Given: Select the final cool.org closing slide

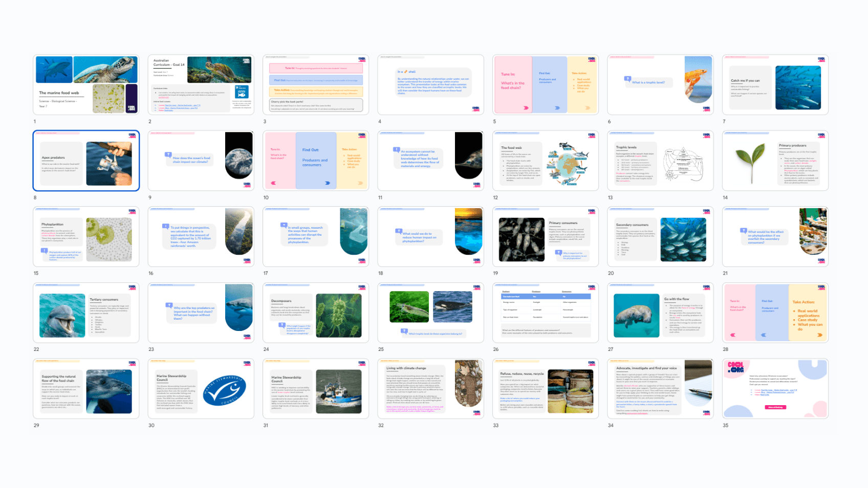Looking at the screenshot, I should (775, 389).
